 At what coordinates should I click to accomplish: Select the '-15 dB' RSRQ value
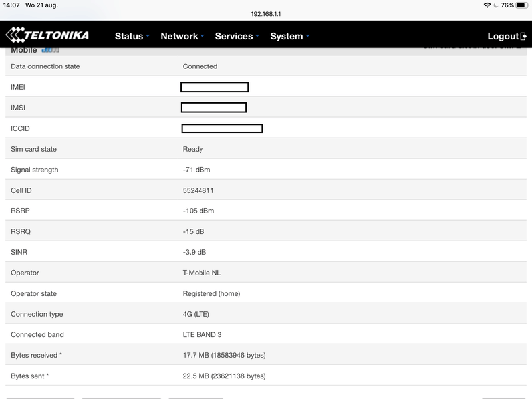point(194,231)
